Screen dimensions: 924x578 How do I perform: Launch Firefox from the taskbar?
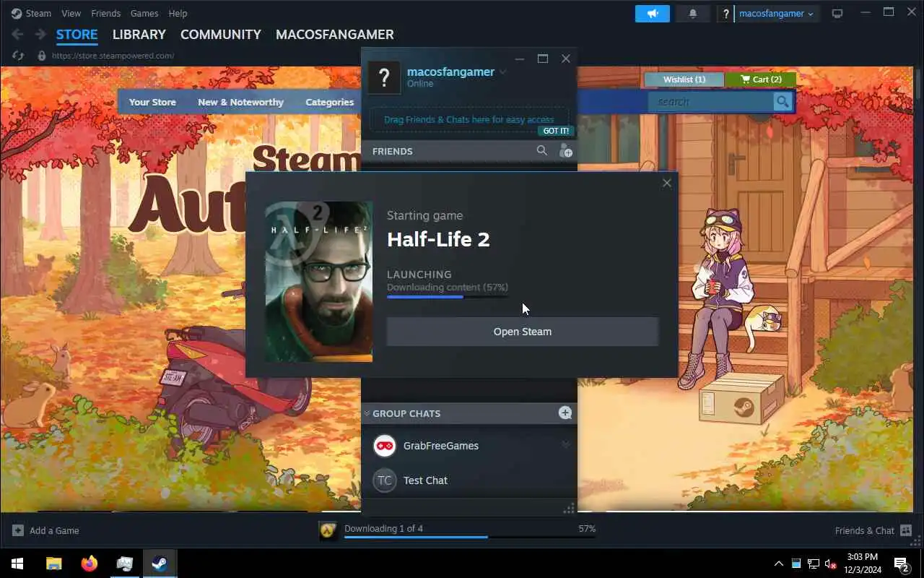90,564
